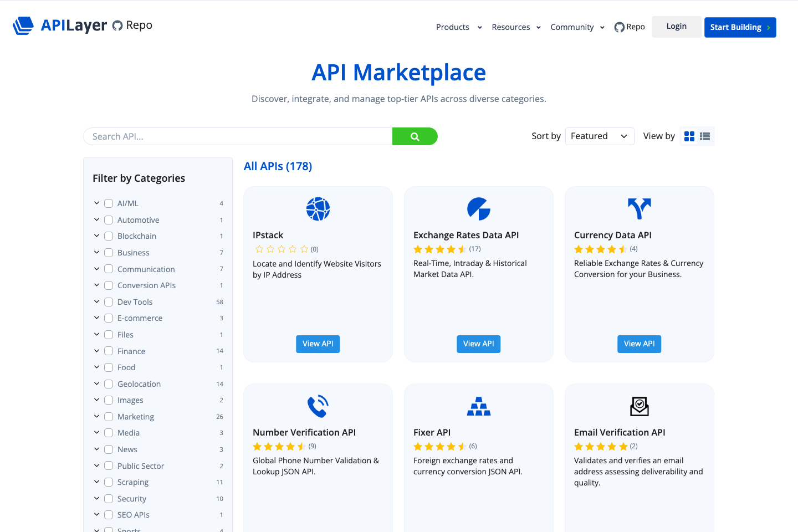Click the Number Verification API phone icon
The height and width of the screenshot is (532, 798).
318,406
